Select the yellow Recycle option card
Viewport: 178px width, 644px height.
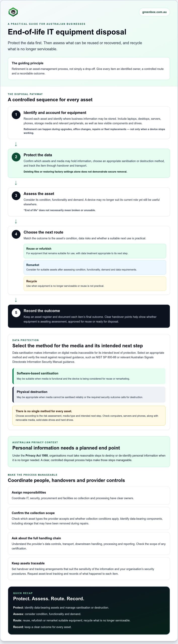click(x=95, y=284)
